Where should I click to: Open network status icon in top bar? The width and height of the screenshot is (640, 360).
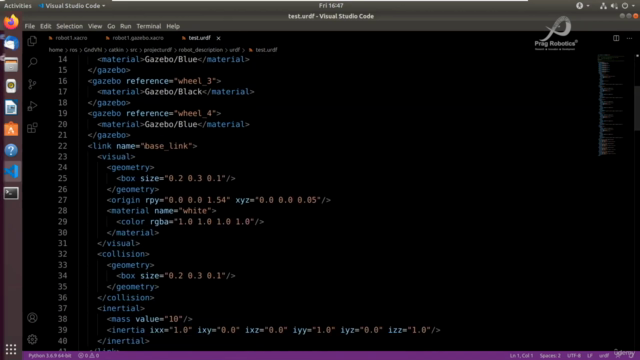point(603,6)
